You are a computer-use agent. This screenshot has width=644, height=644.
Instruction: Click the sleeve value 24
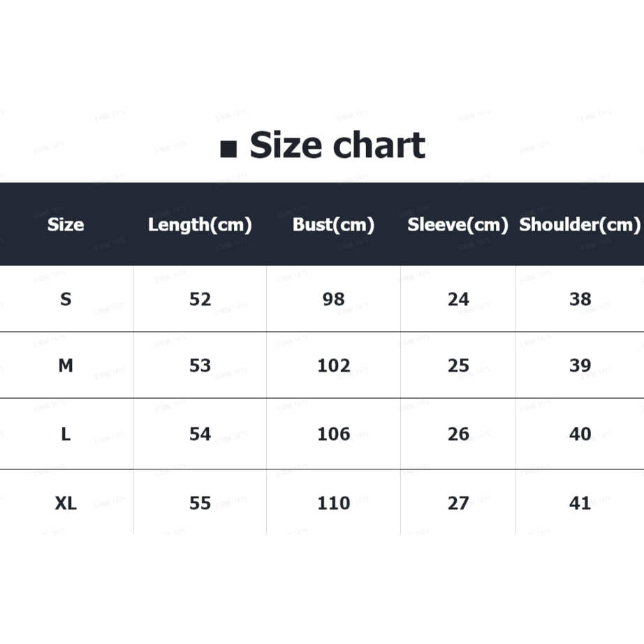pos(458,299)
